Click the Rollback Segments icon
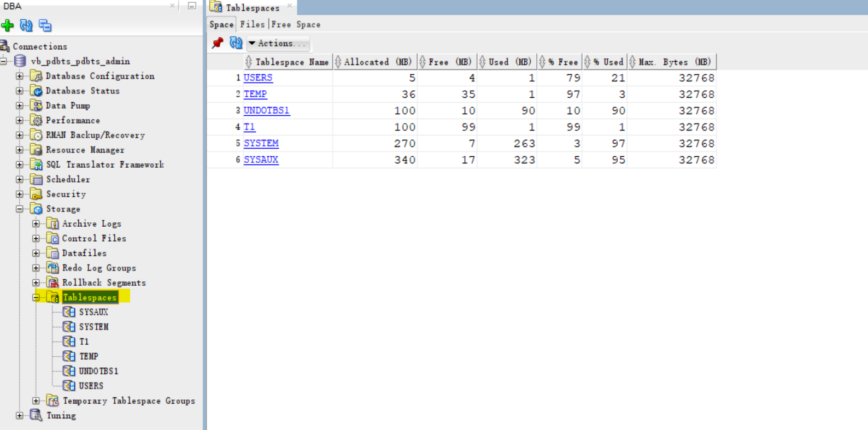 53,282
